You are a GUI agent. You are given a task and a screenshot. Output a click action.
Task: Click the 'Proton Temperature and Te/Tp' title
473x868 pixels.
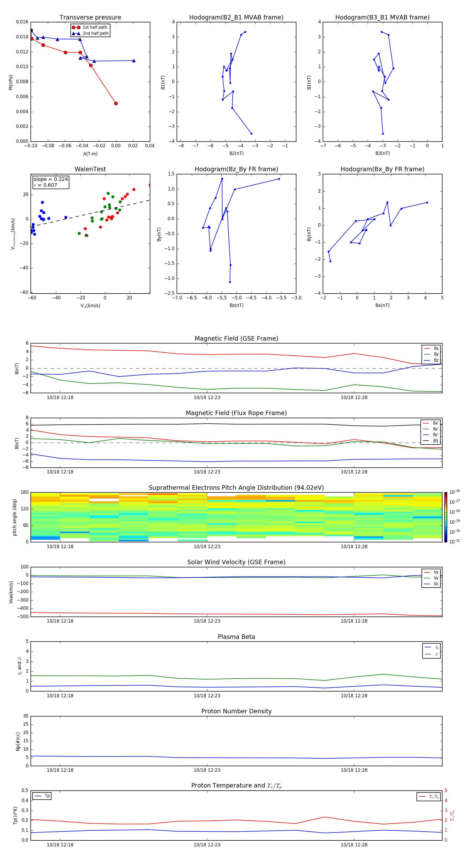(x=236, y=786)
